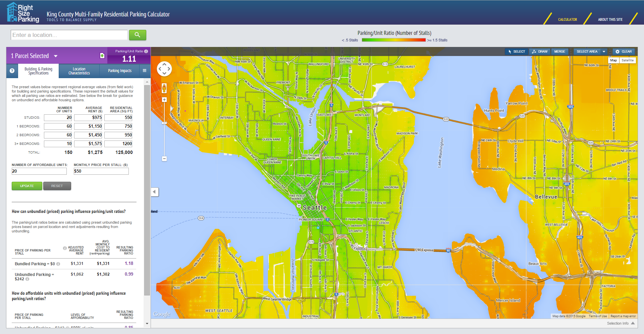Click the Parking/Unit Ratio color legend bar
Screen dimensions: 644x334
394,40
